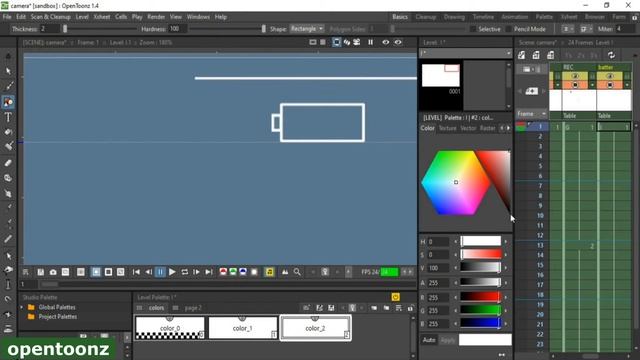640x360 pixels.
Task: Click the green channel button
Action: (233, 272)
